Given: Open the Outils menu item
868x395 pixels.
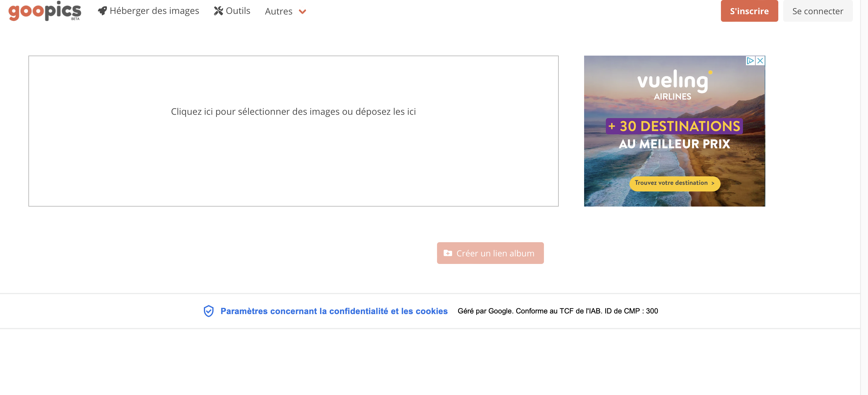Looking at the screenshot, I should coord(238,11).
